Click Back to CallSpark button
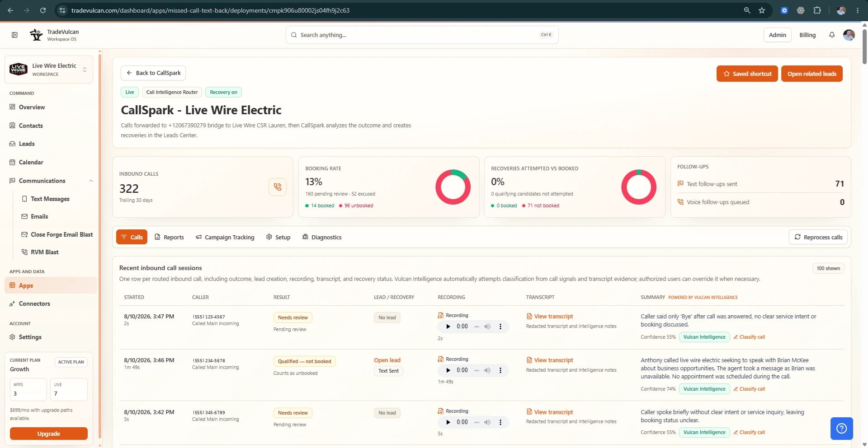 pyautogui.click(x=153, y=73)
